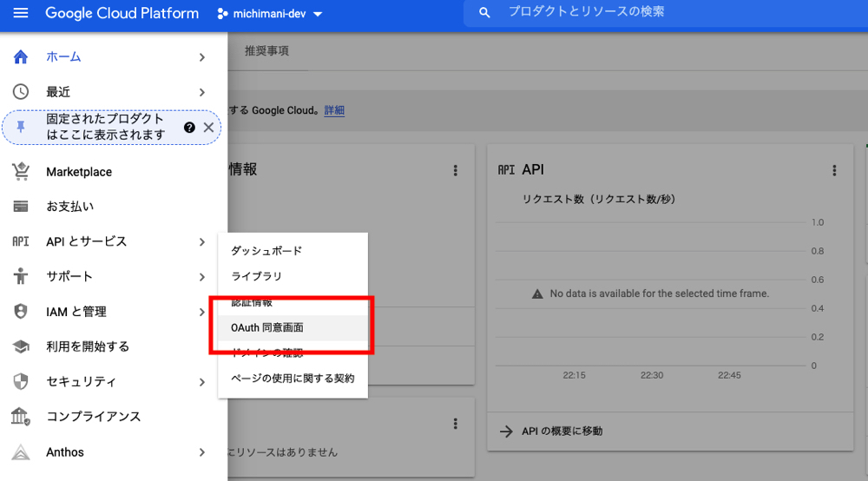This screenshot has height=481, width=868.
Task: Open セキュリティ in the sidebar
Action: [81, 381]
